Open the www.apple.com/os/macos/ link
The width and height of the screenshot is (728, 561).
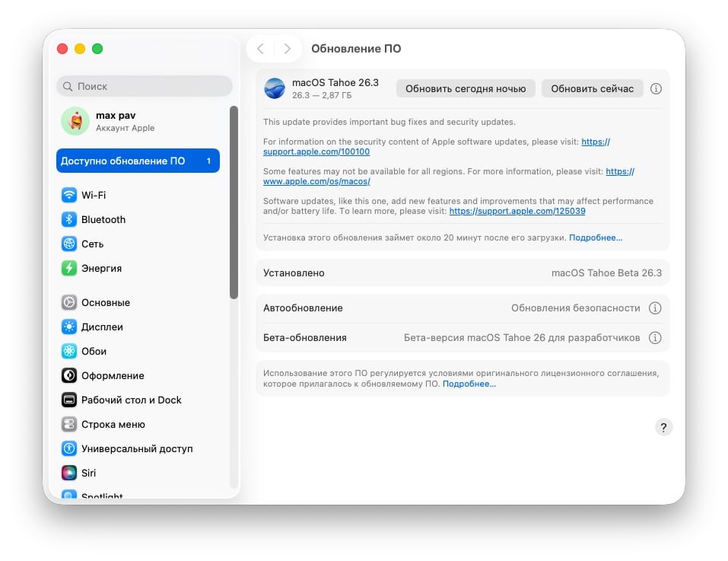(x=316, y=182)
